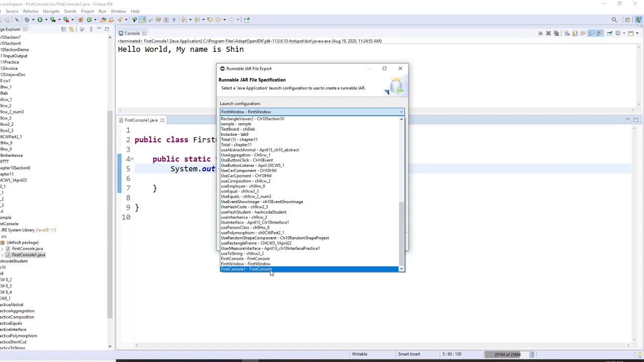Switch to the FirstConsole1.java editor tab
The image size is (644, 362).
point(141,120)
